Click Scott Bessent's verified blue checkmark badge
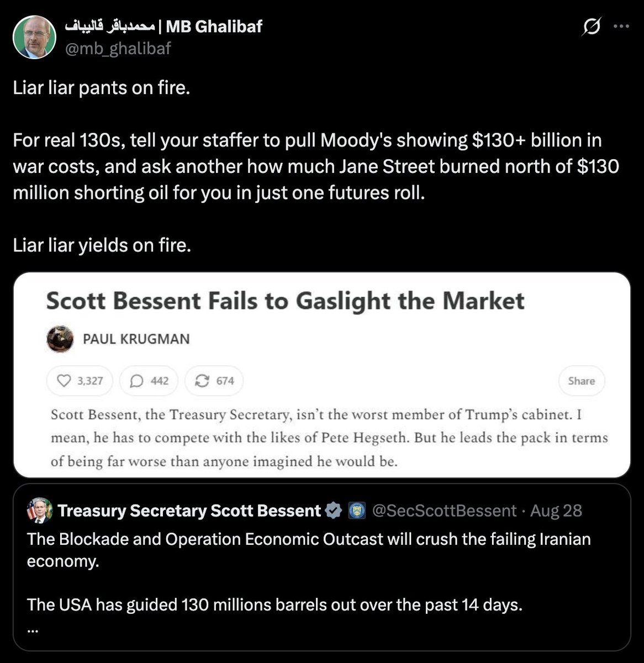This screenshot has height=663, width=644. (x=334, y=511)
